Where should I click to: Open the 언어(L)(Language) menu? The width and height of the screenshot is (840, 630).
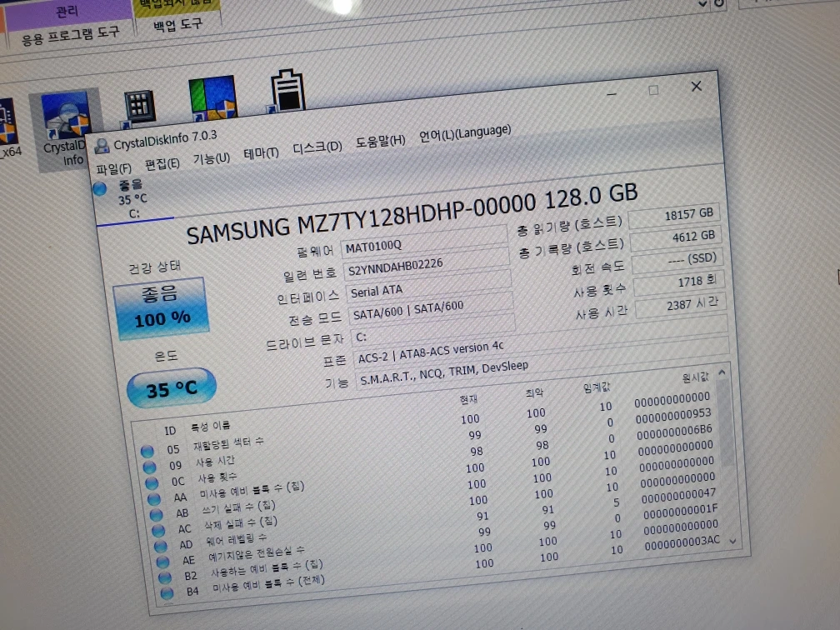pos(465,132)
